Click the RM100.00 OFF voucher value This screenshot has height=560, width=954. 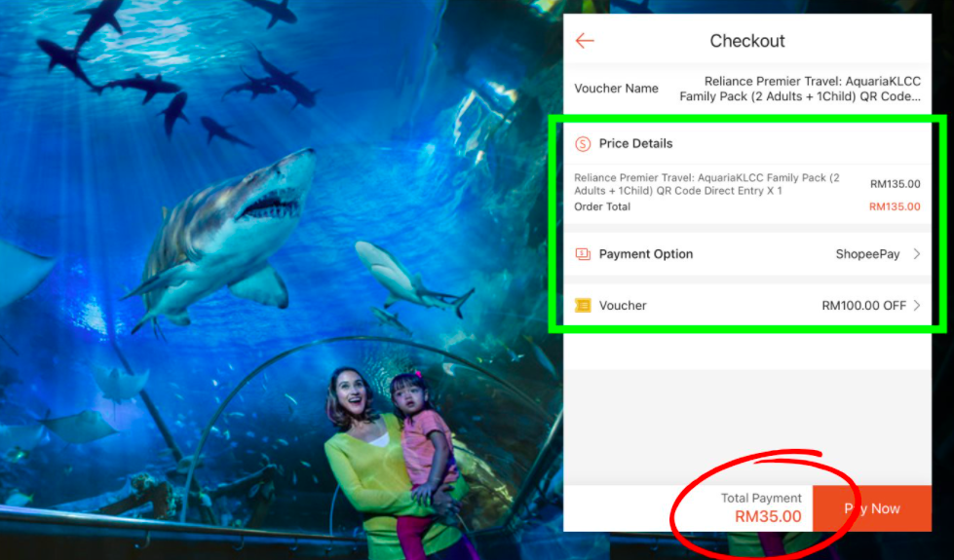(864, 305)
